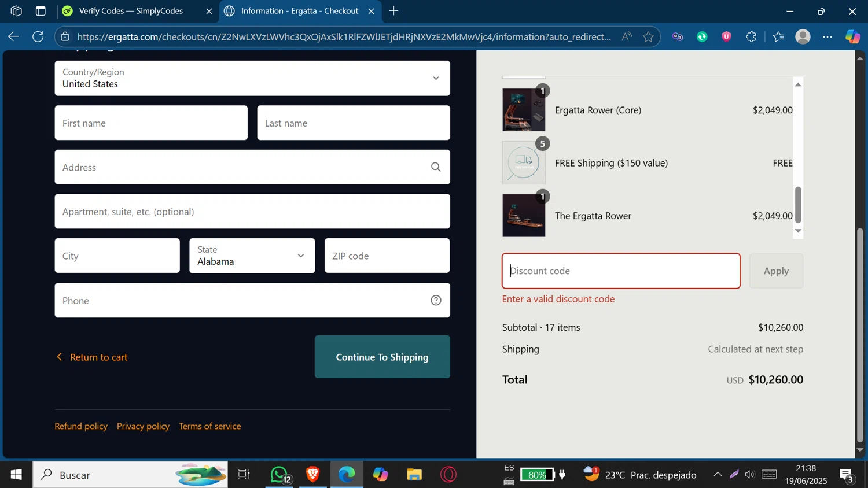Click the Apply discount button
Viewport: 868px width, 488px height.
click(776, 271)
